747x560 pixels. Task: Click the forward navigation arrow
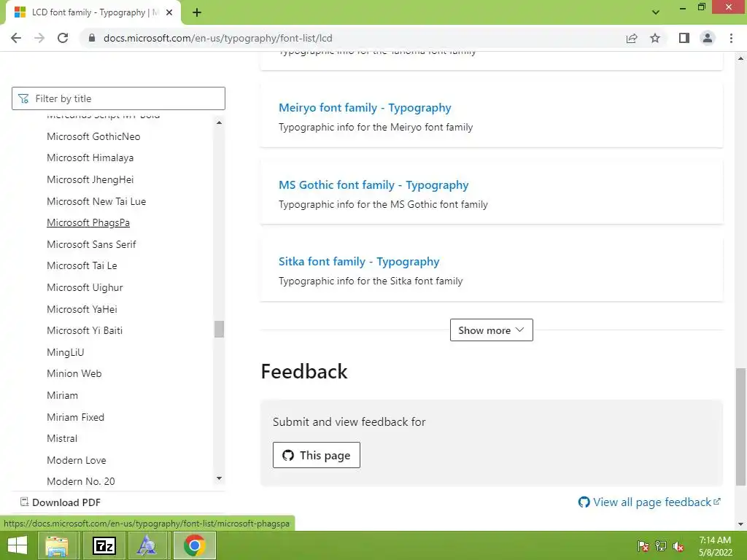coord(39,38)
